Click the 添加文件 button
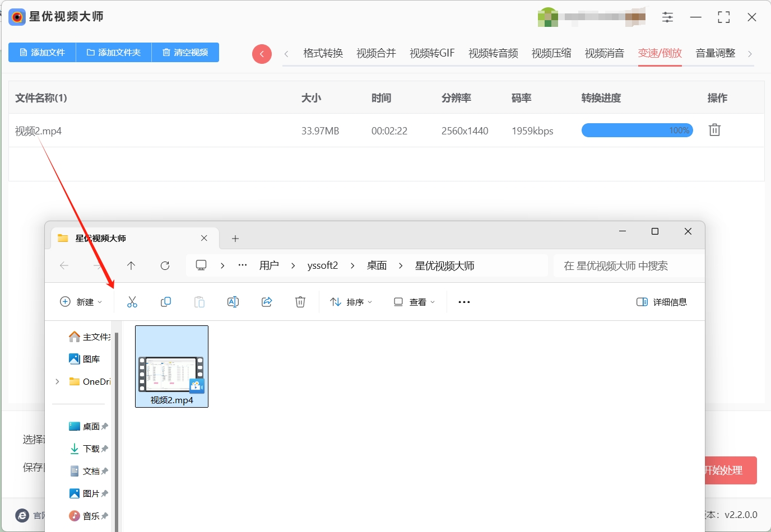Viewport: 771px width, 532px height. (x=42, y=52)
